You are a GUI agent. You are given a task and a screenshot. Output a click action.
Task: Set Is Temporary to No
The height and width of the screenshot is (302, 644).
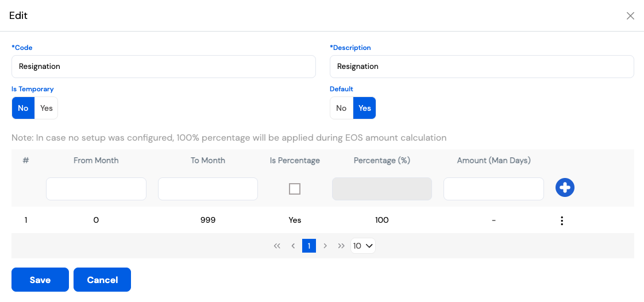[x=23, y=108]
